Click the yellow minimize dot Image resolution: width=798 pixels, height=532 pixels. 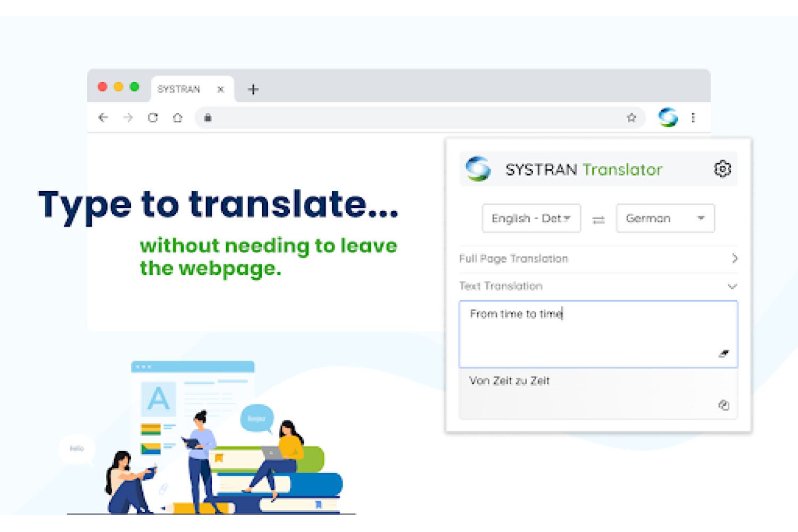[x=119, y=87]
